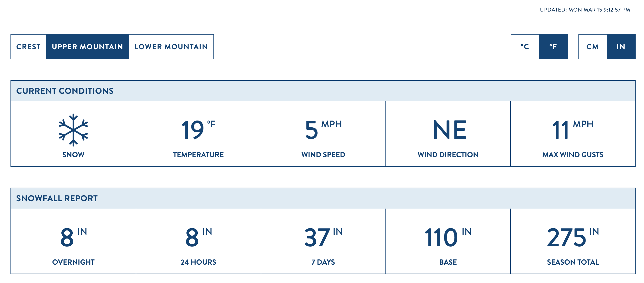Switch snowfall units to IN
The image size is (644, 283).
coord(621,47)
